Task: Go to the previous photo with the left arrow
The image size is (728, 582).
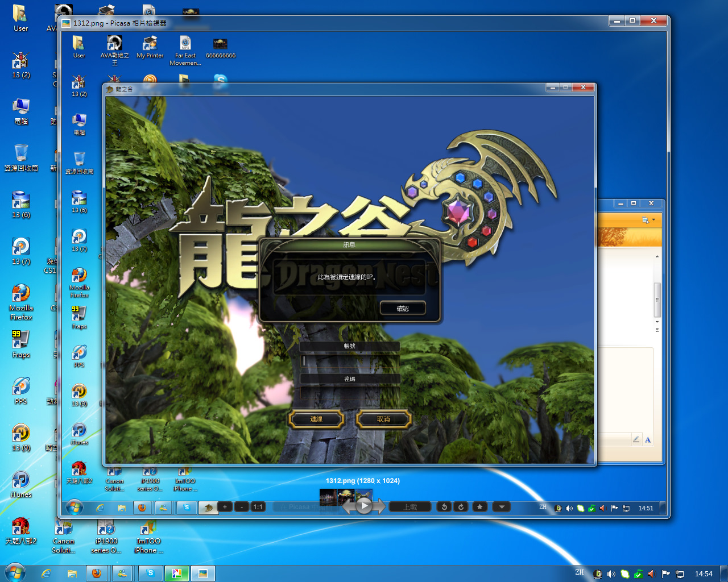Action: pyautogui.click(x=348, y=505)
